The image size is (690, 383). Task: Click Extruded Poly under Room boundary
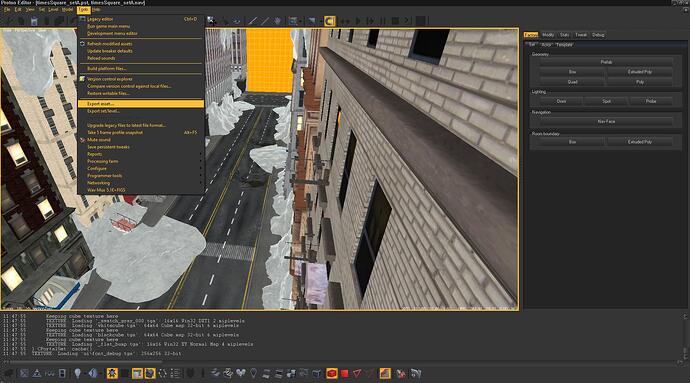pos(640,142)
